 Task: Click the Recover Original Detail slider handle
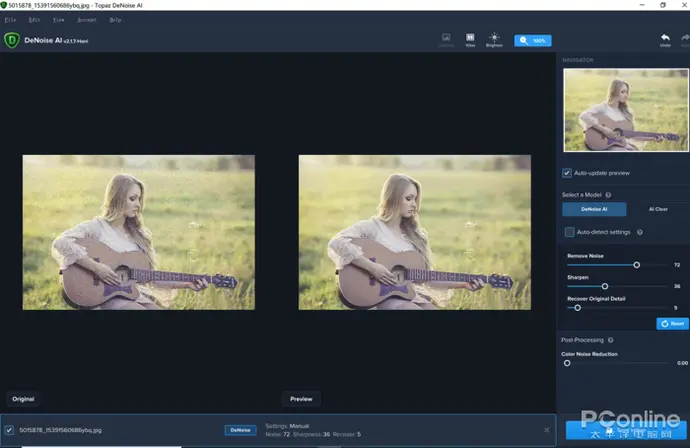(x=577, y=308)
